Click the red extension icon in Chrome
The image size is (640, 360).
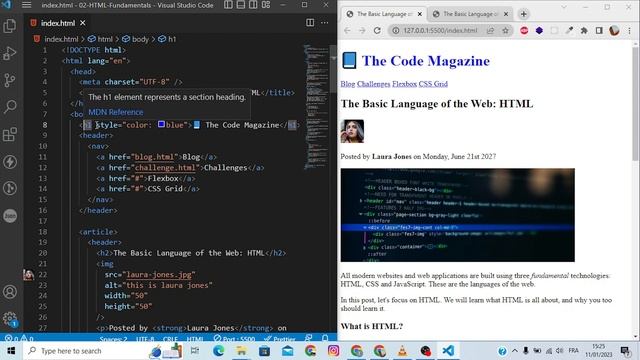[x=524, y=31]
